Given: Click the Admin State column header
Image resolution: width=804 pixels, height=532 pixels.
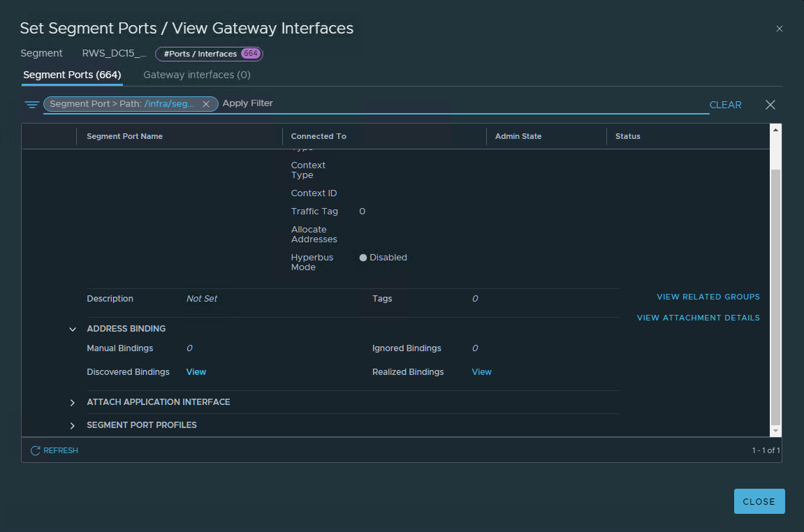Looking at the screenshot, I should click(x=518, y=136).
